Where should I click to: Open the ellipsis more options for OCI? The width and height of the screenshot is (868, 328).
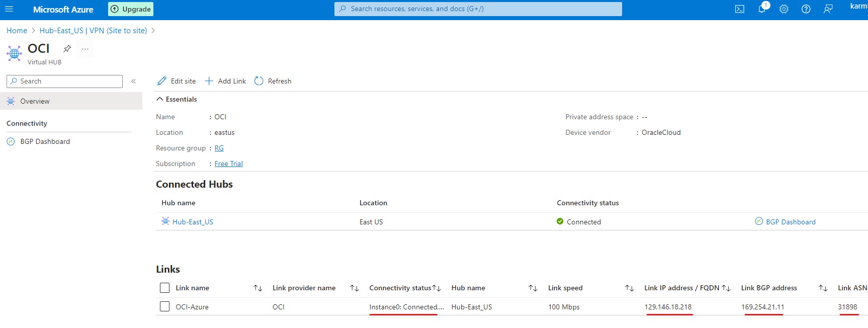click(x=85, y=49)
